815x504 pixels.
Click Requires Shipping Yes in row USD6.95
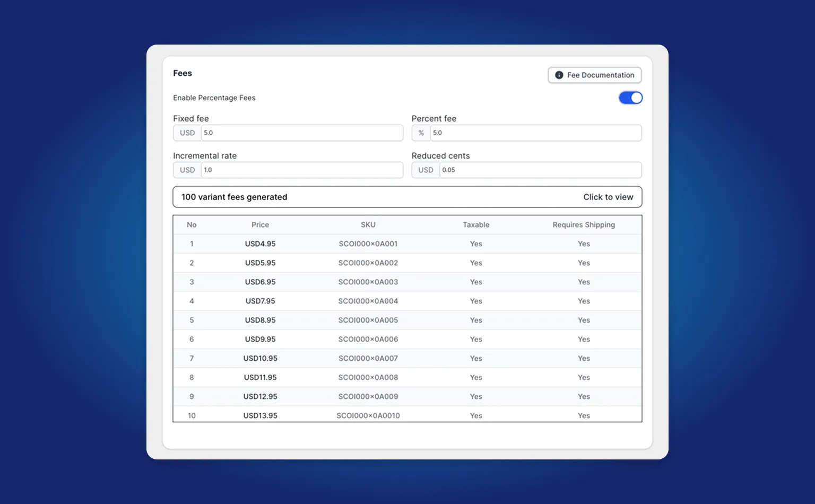tap(584, 282)
